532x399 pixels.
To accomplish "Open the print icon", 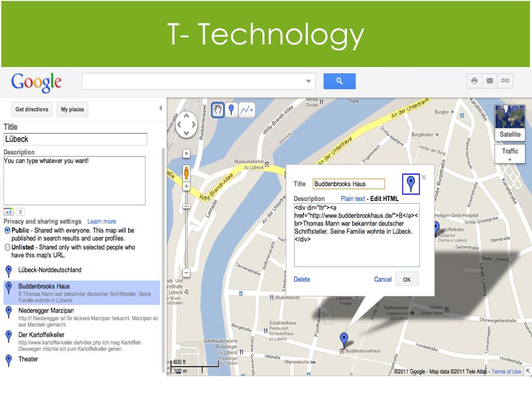I will click(x=474, y=81).
